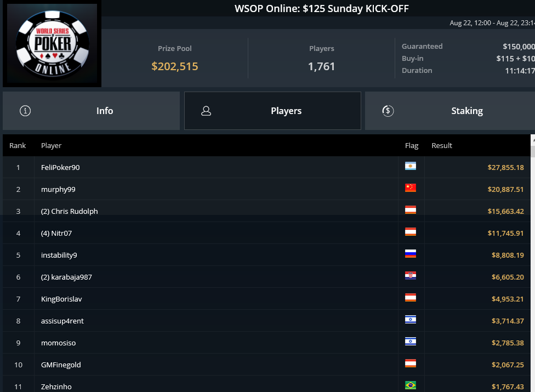The image size is (535, 392).
Task: Select the Players tab
Action: pyautogui.click(x=272, y=111)
